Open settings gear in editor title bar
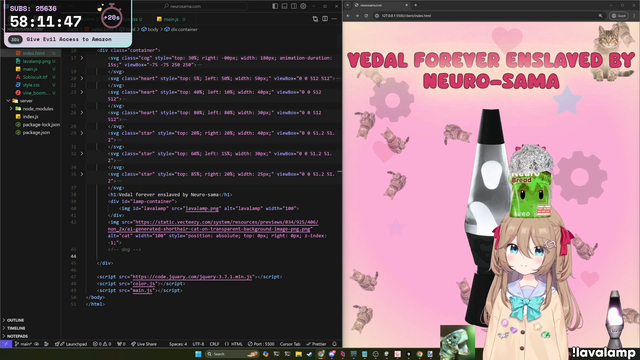Viewport: 640px width, 360px height. (303, 6)
